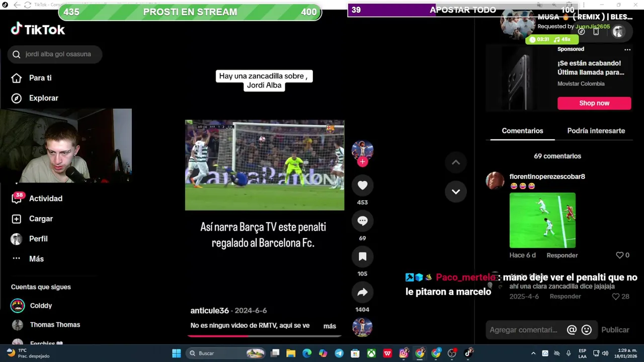Click tray microphone icon
644x362 pixels.
(x=569, y=353)
